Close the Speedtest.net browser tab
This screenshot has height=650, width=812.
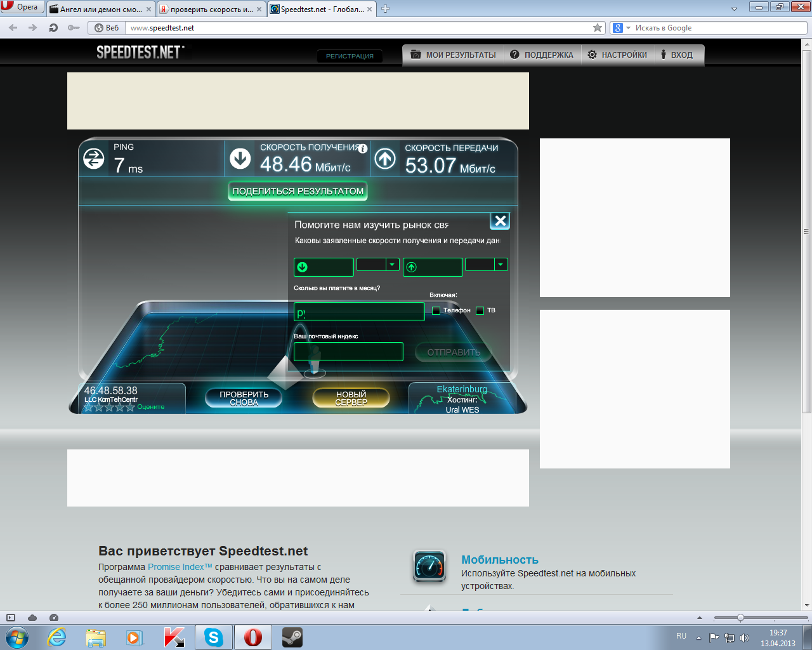pyautogui.click(x=369, y=10)
